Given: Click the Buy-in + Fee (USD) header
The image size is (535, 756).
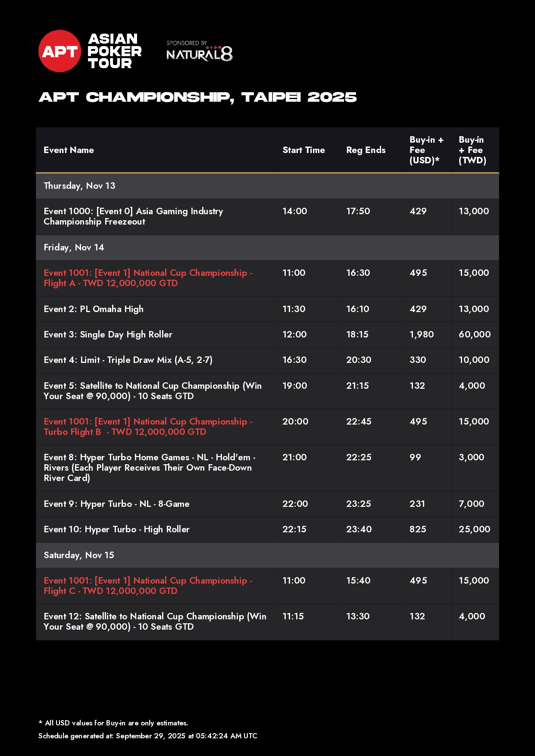Looking at the screenshot, I should click(x=426, y=150).
